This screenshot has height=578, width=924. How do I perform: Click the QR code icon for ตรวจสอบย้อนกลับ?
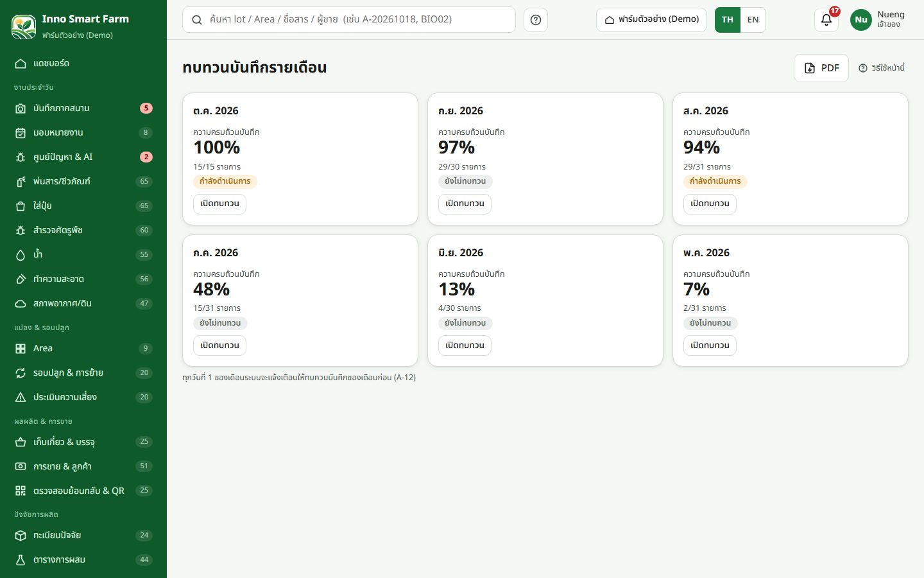(x=21, y=491)
